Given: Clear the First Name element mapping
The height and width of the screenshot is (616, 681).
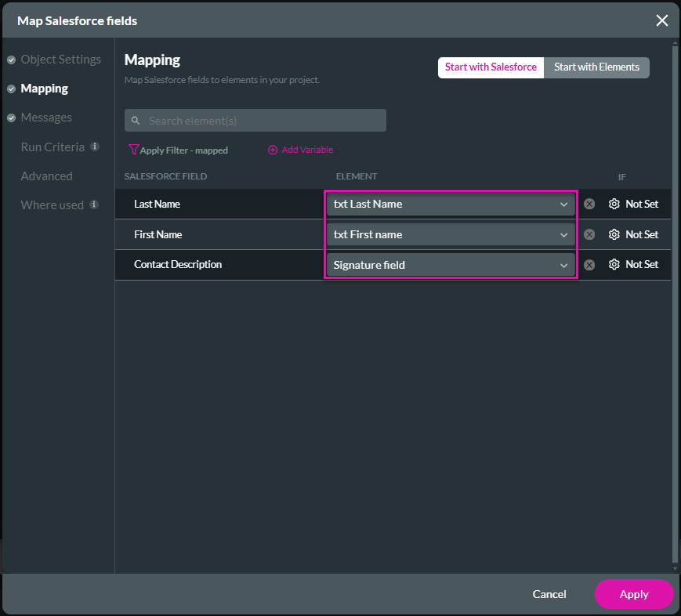Looking at the screenshot, I should pyautogui.click(x=589, y=234).
